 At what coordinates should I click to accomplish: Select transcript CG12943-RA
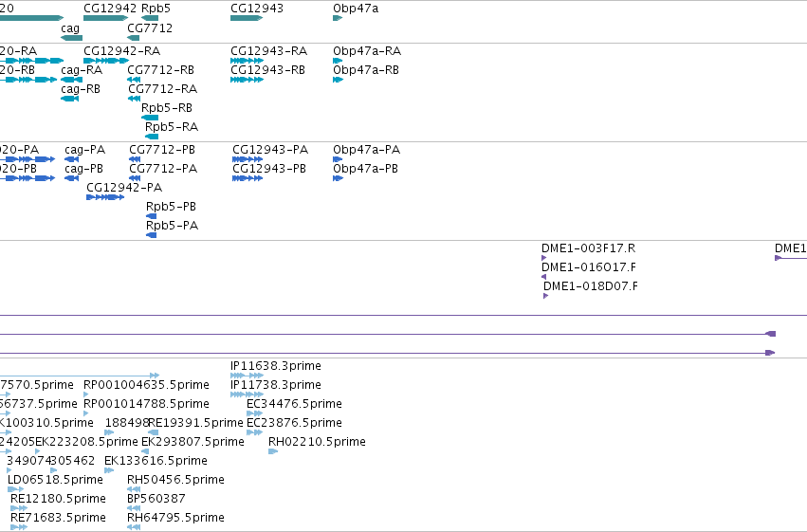(x=268, y=51)
